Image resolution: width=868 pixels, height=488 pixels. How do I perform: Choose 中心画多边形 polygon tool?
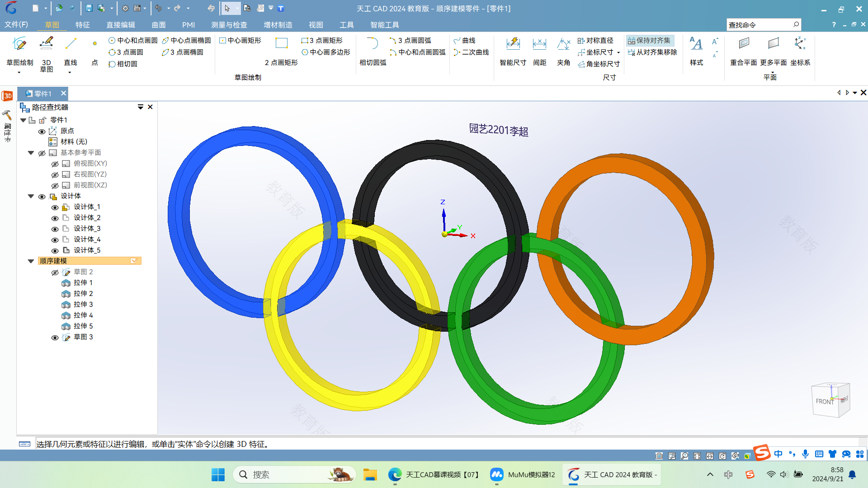(325, 52)
